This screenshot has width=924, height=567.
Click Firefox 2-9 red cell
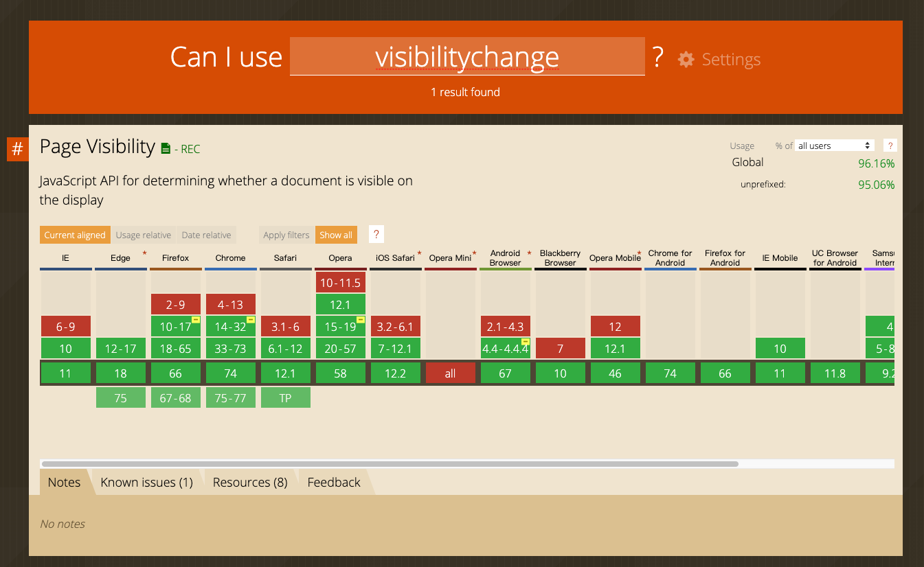click(175, 304)
